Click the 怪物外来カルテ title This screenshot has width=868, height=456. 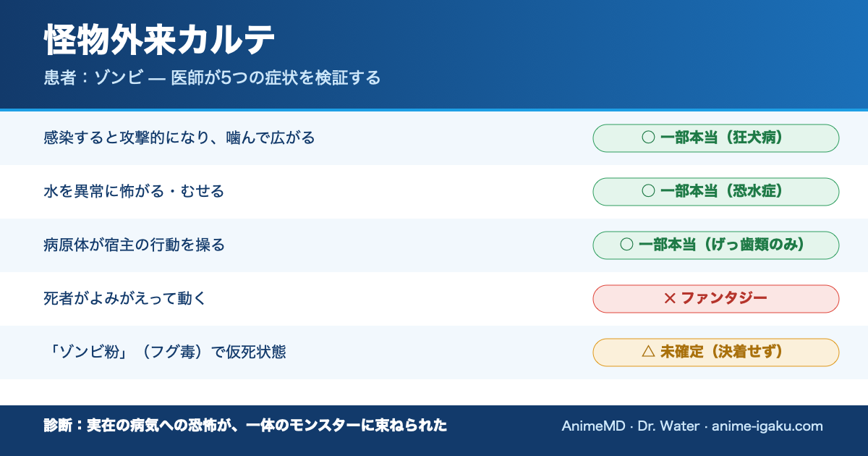coord(159,41)
